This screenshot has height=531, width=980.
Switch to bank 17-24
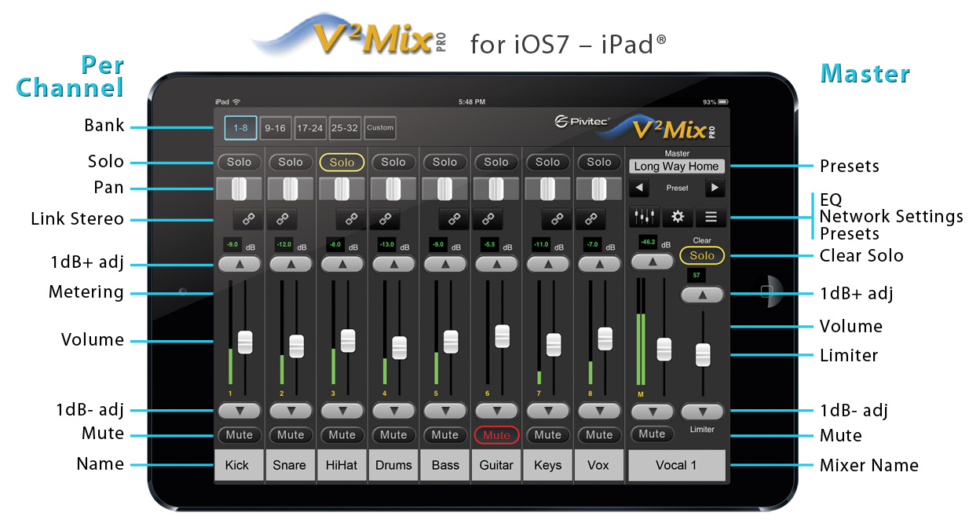[x=310, y=127]
